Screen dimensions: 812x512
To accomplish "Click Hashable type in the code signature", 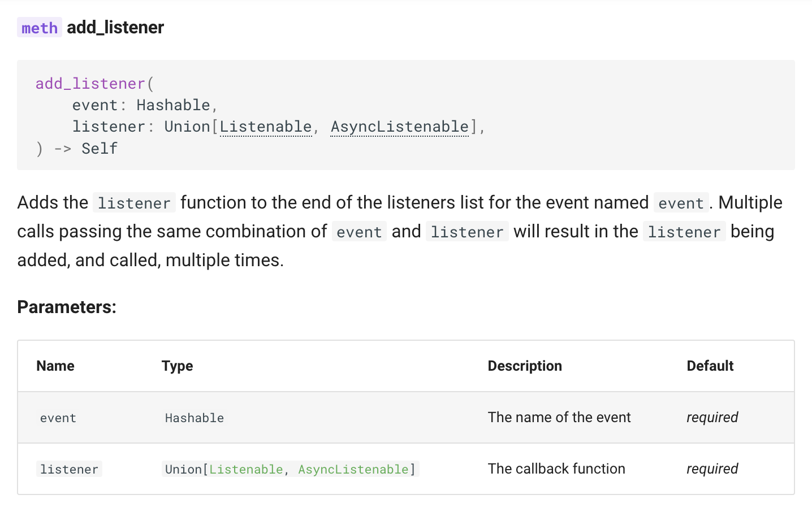I will 173,105.
